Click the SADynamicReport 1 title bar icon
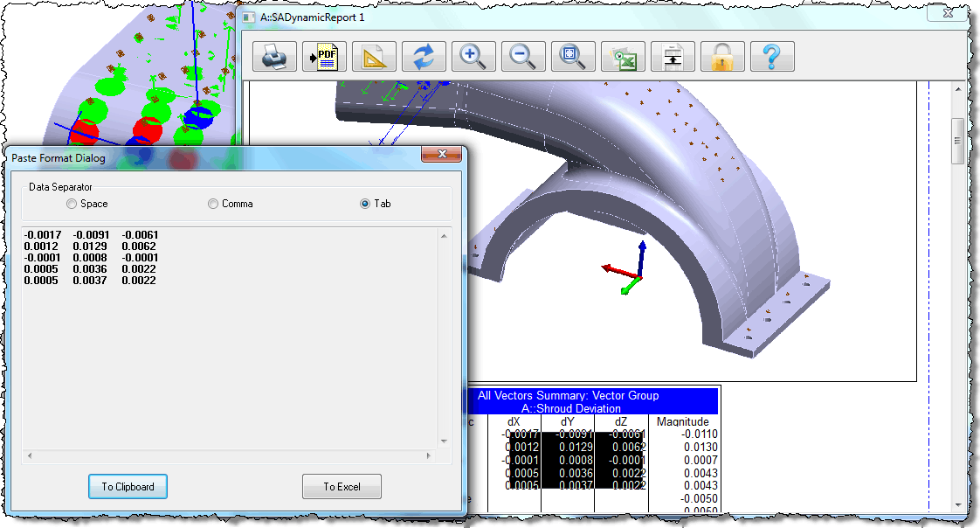 tap(249, 17)
